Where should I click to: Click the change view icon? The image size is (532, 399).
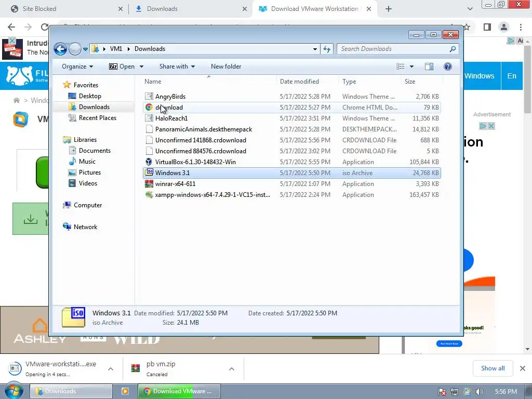(401, 66)
